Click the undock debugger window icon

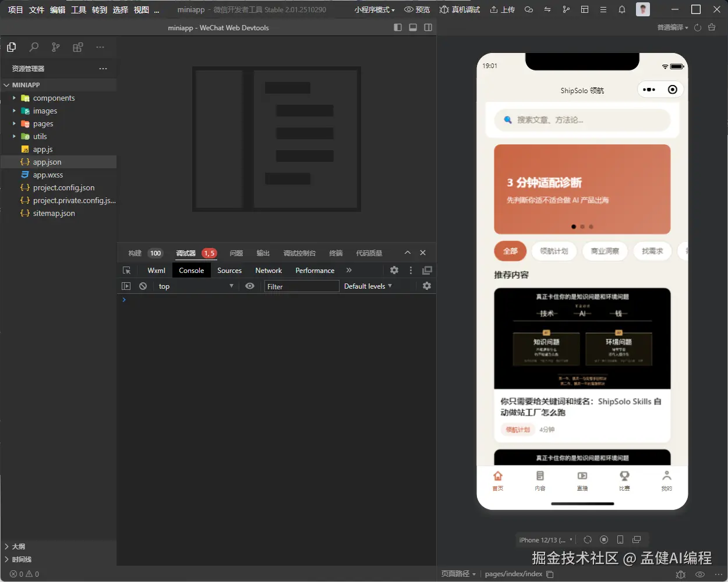click(x=427, y=270)
